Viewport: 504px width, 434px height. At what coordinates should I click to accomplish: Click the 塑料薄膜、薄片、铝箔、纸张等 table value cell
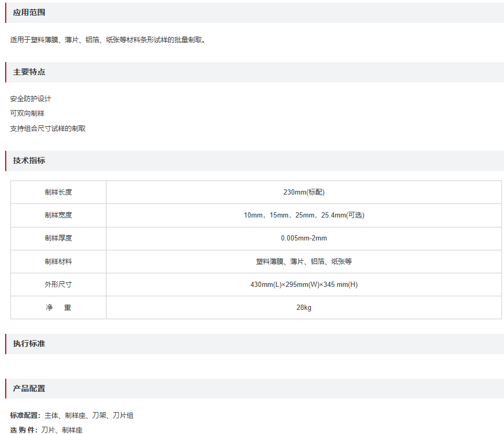point(304,262)
